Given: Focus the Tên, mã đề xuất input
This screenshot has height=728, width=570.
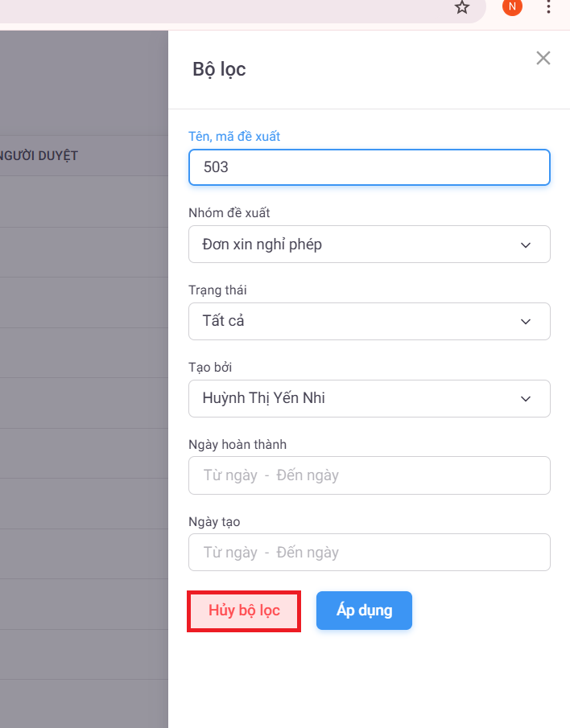Looking at the screenshot, I should (369, 167).
